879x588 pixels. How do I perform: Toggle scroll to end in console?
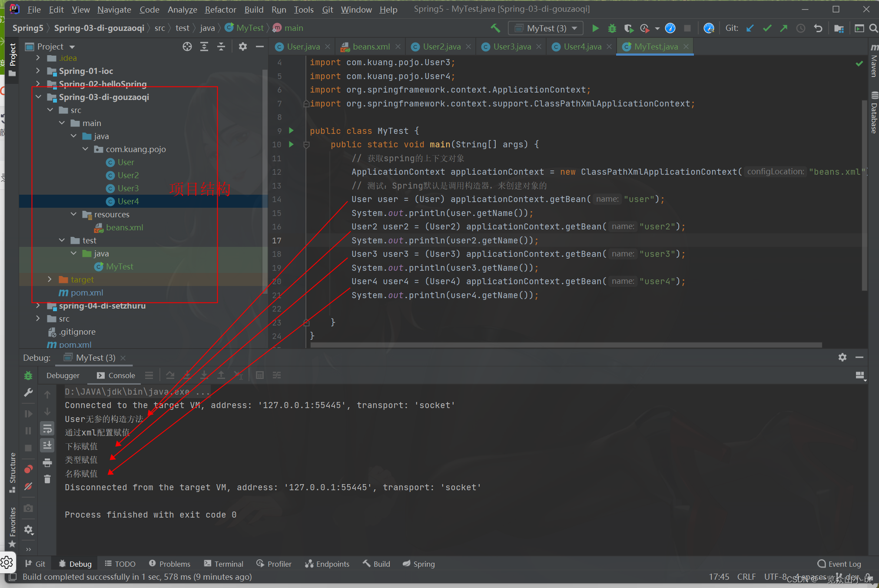47,445
